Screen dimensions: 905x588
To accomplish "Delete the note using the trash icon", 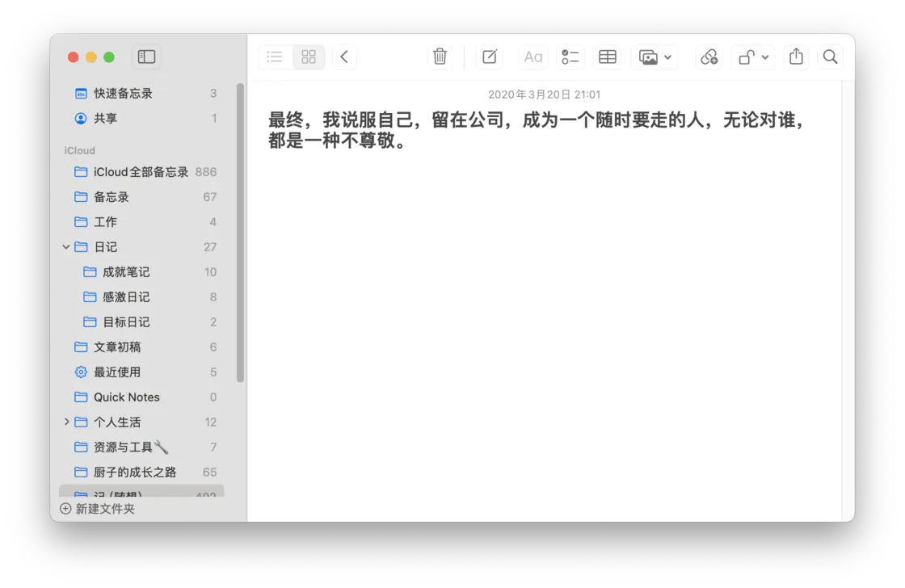I will (440, 57).
